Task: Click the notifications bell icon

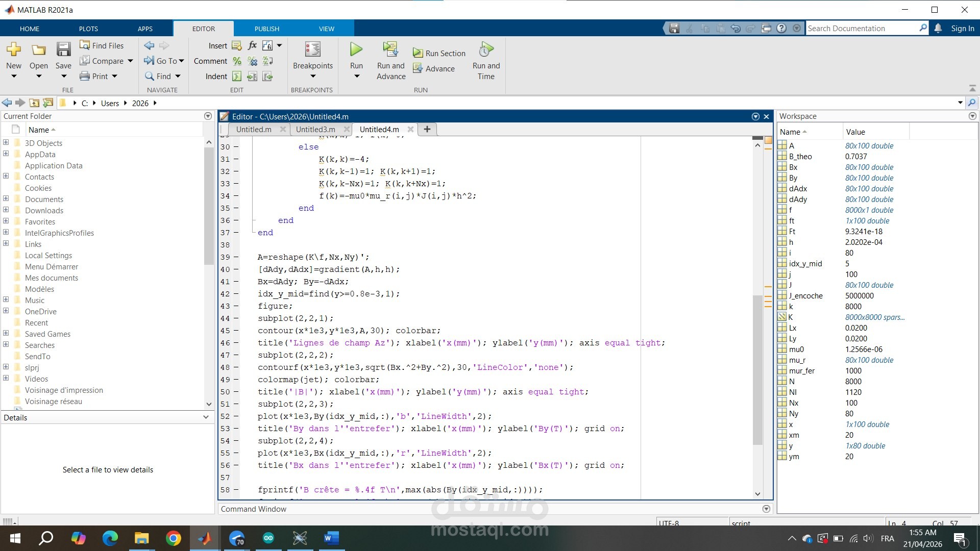Action: click(938, 29)
